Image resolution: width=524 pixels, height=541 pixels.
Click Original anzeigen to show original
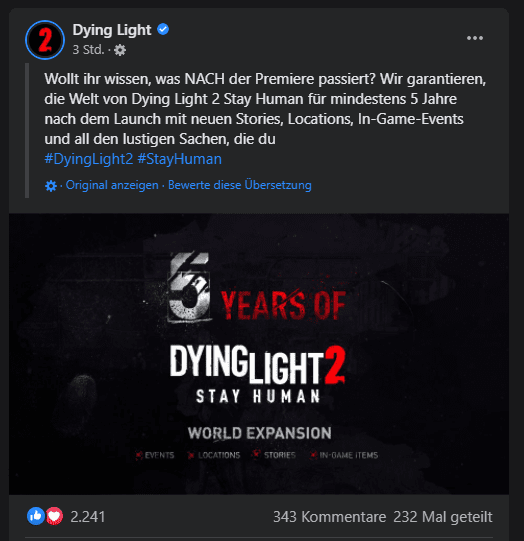(x=112, y=185)
